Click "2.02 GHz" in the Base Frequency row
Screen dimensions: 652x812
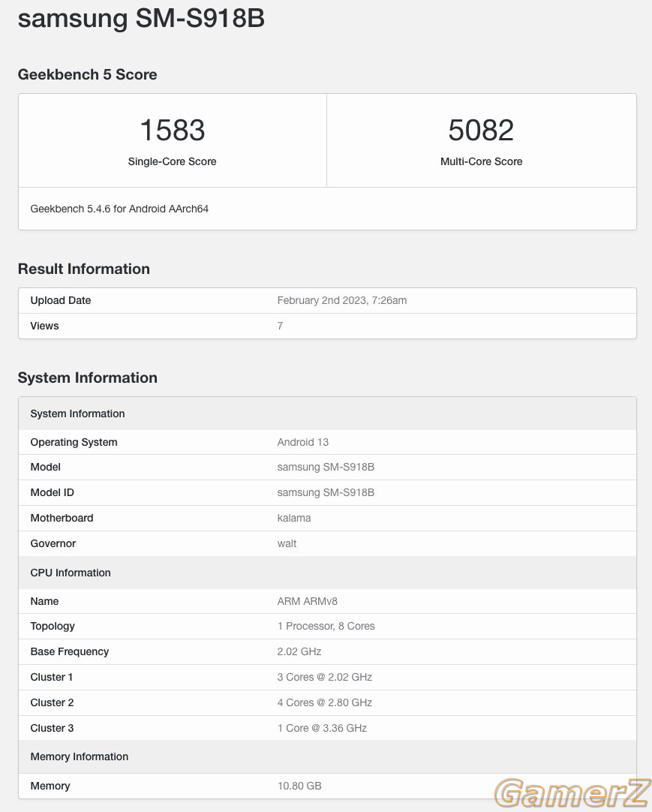tap(299, 651)
